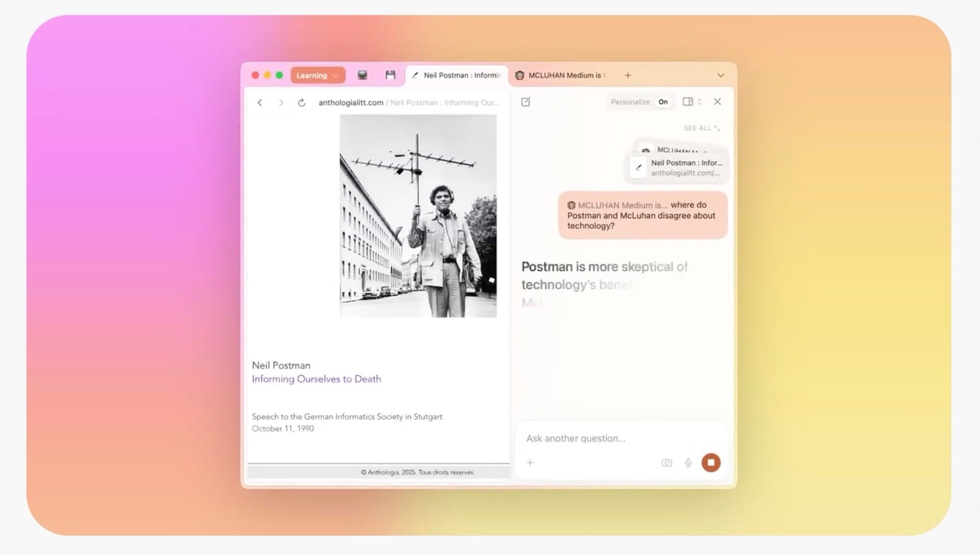Image resolution: width=980 pixels, height=555 pixels.
Task: Open the computer monitor pinned tab icon
Action: click(363, 75)
